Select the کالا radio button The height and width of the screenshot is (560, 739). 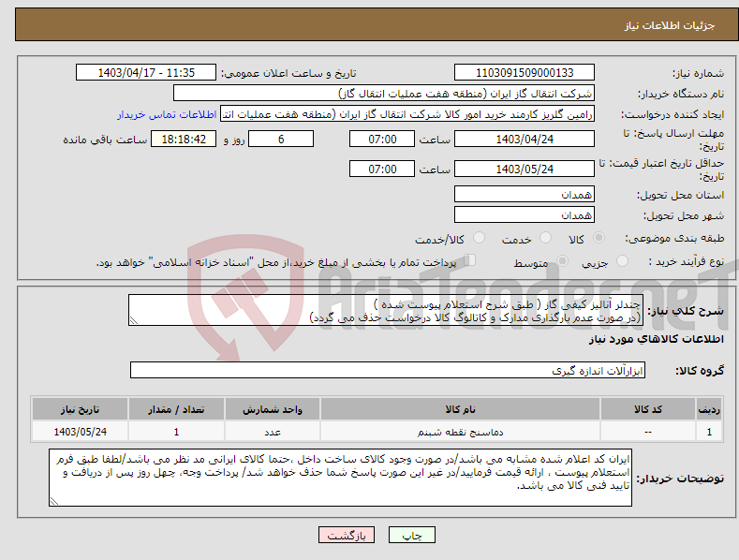[599, 238]
